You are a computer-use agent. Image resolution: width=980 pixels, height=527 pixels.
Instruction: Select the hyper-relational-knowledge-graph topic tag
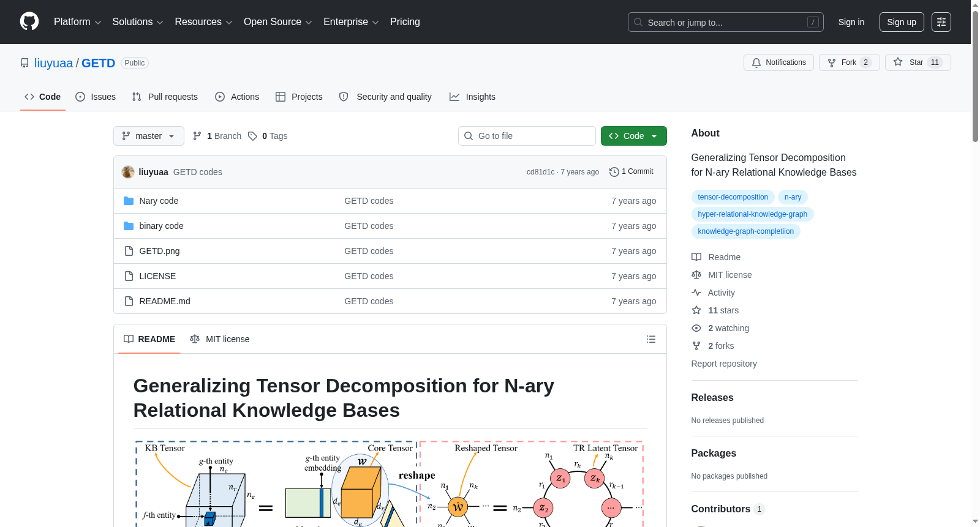[x=752, y=214]
